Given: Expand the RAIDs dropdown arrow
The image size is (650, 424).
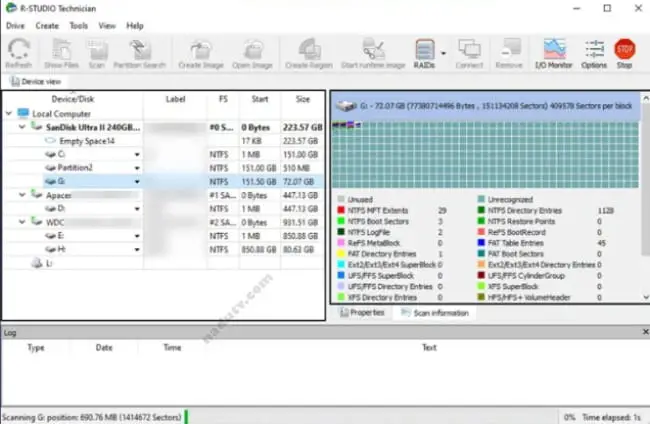Looking at the screenshot, I should 443,53.
